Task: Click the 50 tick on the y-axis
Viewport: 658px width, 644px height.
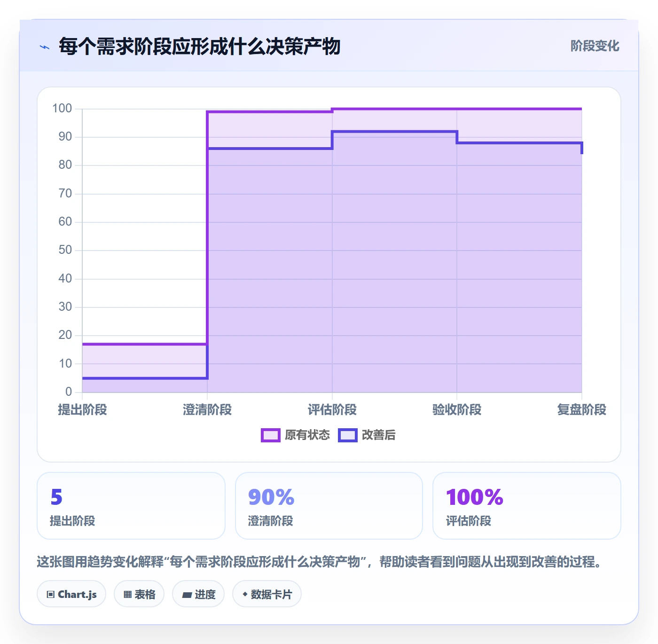Action: coord(65,250)
